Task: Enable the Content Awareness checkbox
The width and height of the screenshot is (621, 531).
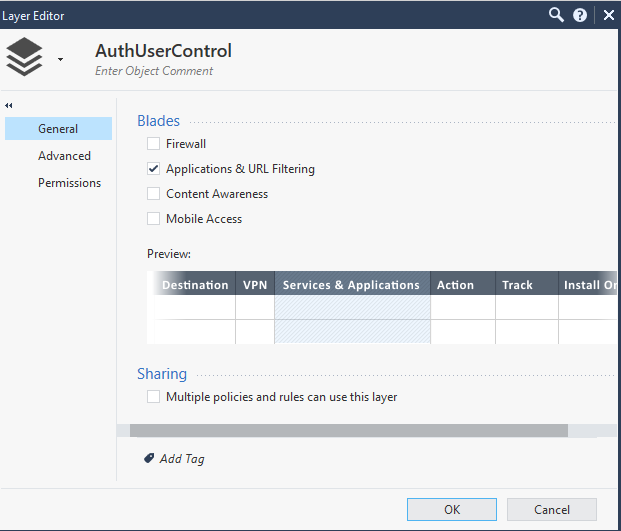Action: click(x=153, y=194)
